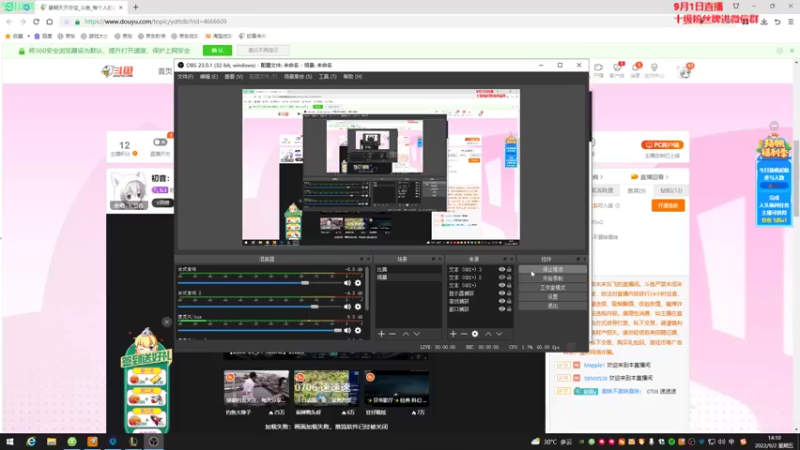Open OBS 文件(F) menu
The image size is (800, 450).
click(185, 77)
